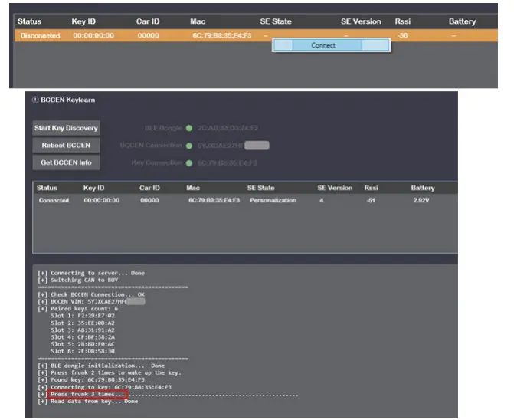This screenshot has height=420, width=514.
Task: Click the Key ID header in the Keylearn table
Action: click(93, 189)
